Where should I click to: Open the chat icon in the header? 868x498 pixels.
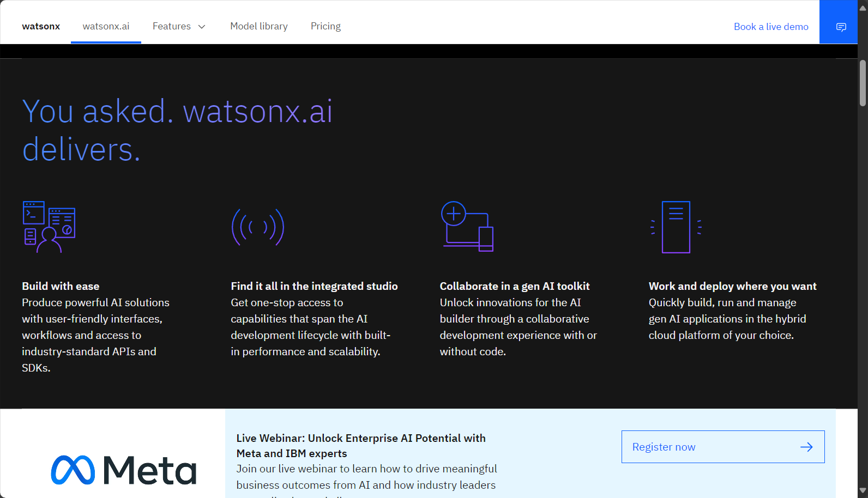tap(841, 27)
